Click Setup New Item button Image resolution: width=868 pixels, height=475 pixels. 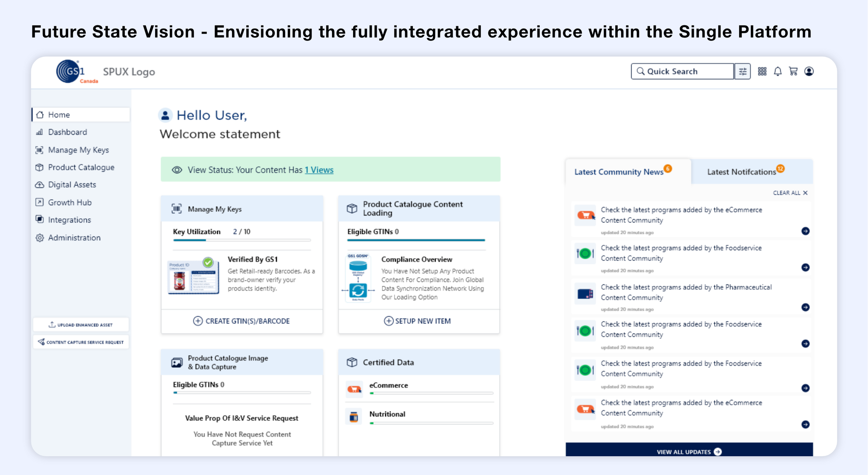coord(417,321)
